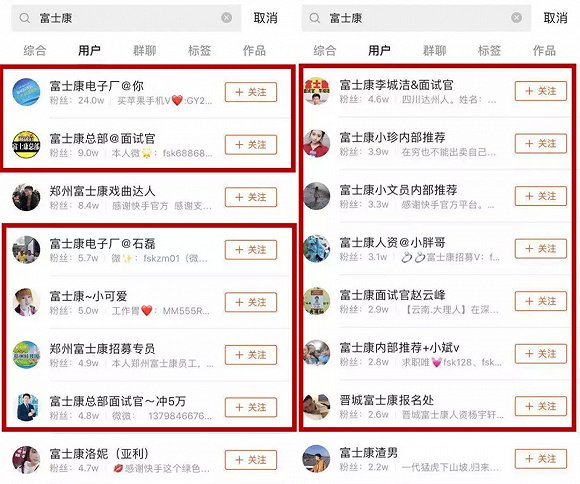Follow 晋城富士康报名处 account
The height and width of the screenshot is (484, 580).
541,406
